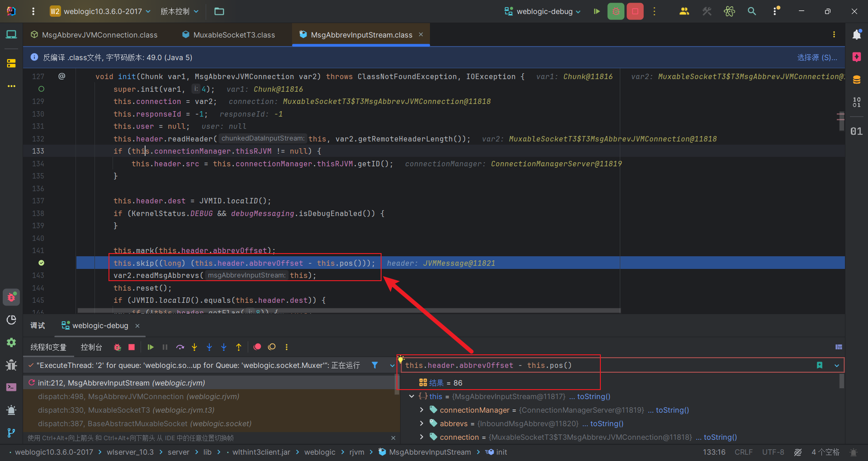Pause program in debugger toolbar
The height and width of the screenshot is (461, 868).
pos(165,347)
